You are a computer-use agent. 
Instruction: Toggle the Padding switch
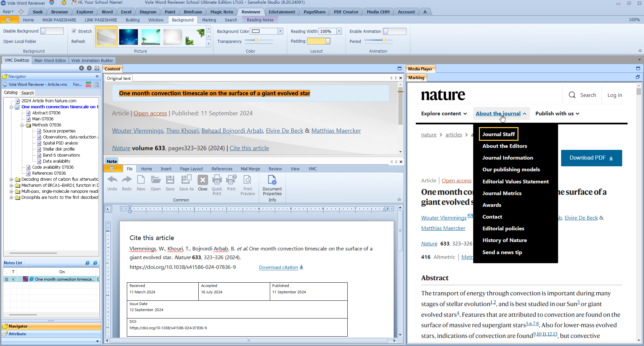pos(319,41)
